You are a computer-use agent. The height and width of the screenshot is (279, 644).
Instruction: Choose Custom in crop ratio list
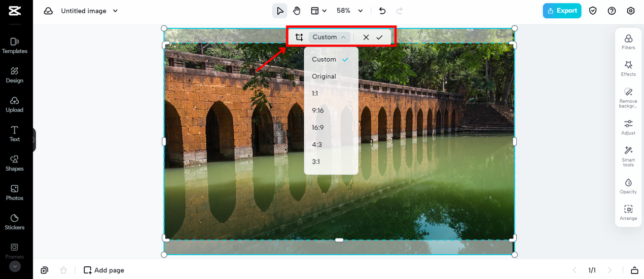click(331, 59)
